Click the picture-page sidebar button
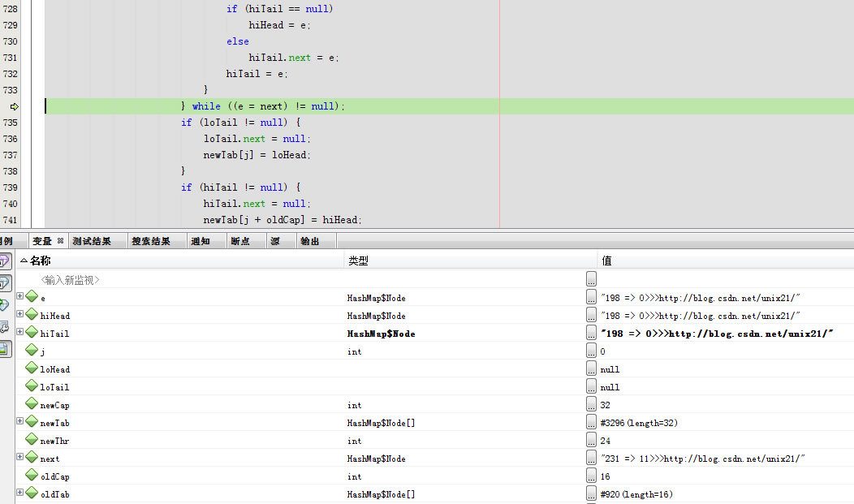Viewport: 854px width, 504px height. [4, 349]
